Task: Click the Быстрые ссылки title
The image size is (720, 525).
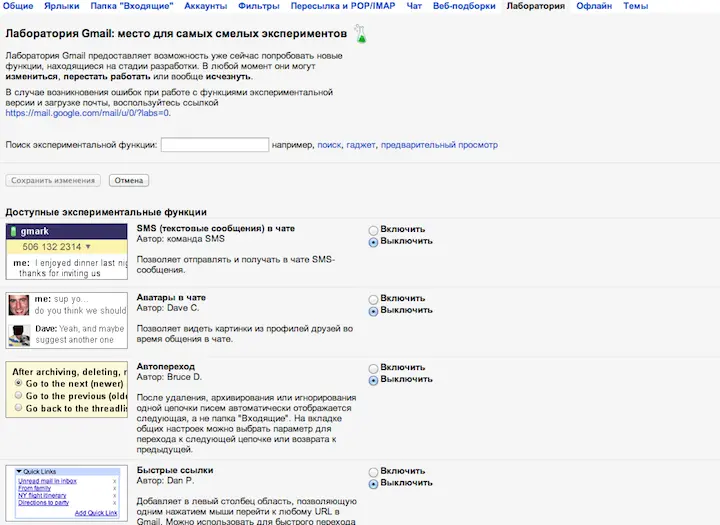Action: [x=175, y=470]
